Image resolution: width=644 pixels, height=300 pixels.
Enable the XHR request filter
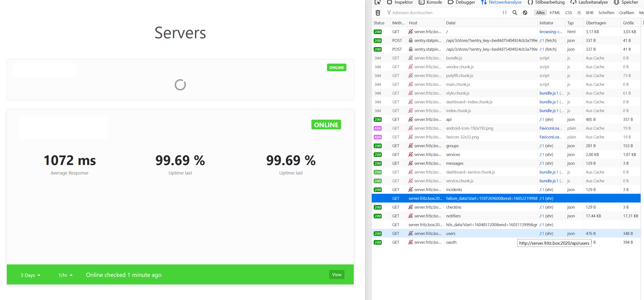click(x=590, y=12)
